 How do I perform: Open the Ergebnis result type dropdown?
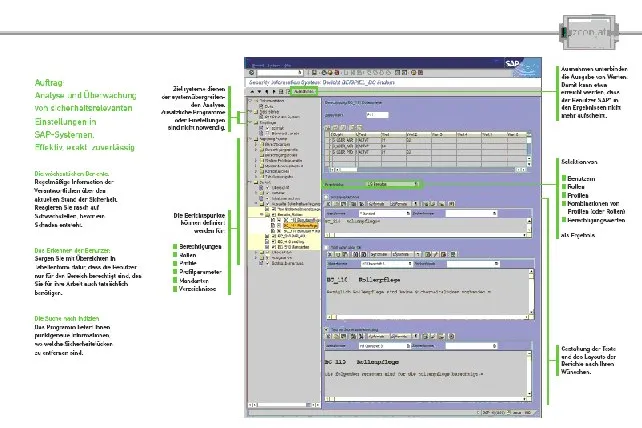[416, 184]
